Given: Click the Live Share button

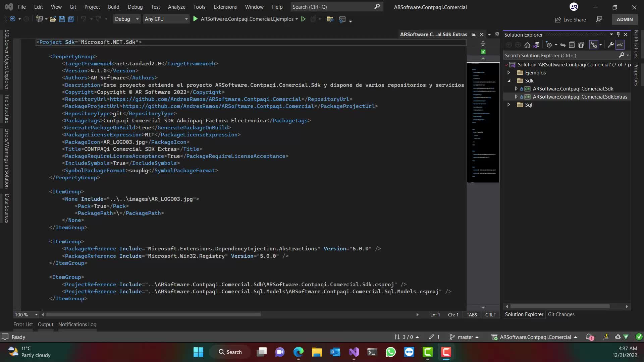Looking at the screenshot, I should (570, 19).
